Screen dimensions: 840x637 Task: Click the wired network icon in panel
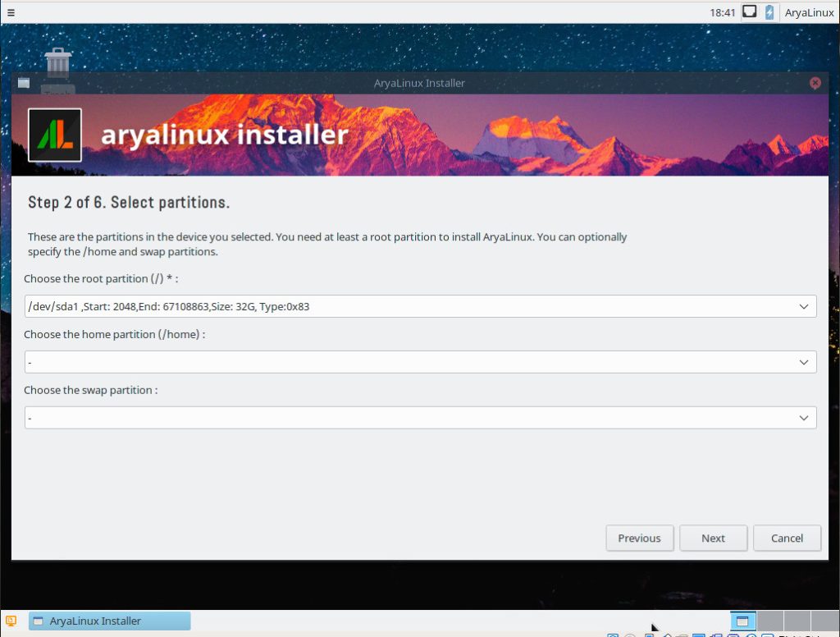[x=749, y=12]
